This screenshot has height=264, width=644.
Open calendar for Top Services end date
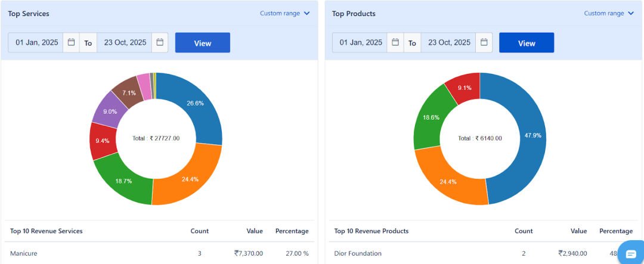tap(160, 42)
